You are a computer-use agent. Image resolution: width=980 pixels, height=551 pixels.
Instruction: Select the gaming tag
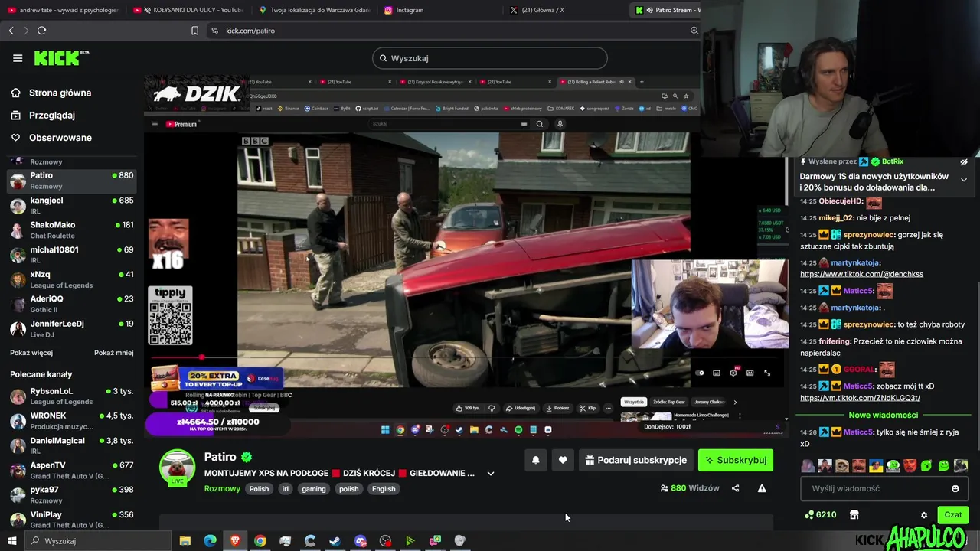click(313, 489)
